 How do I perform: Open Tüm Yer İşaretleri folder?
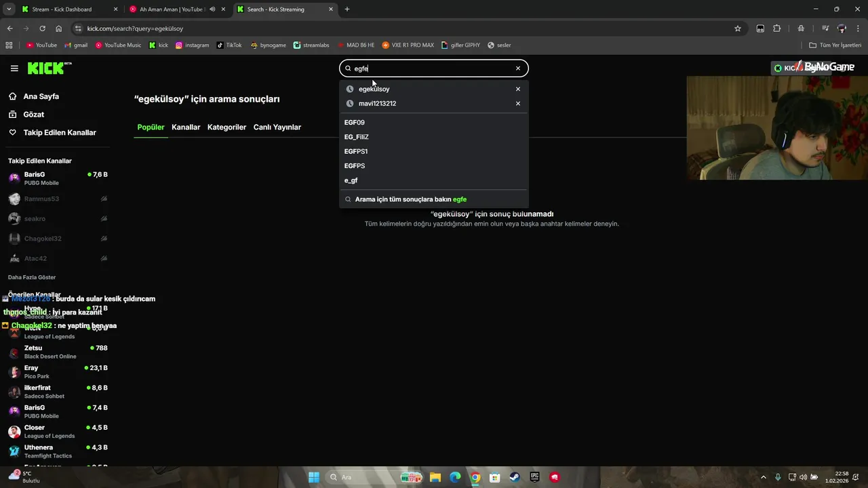pos(835,45)
